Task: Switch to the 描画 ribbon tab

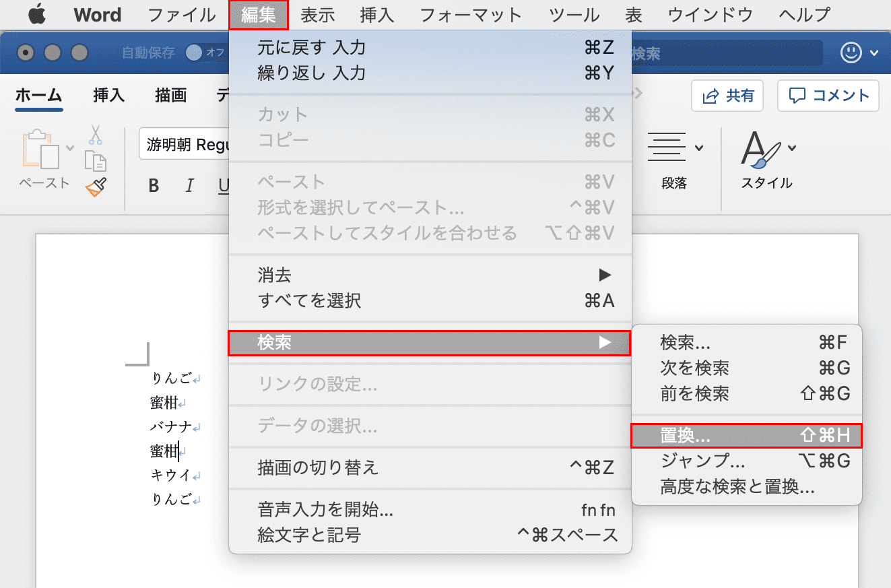Action: tap(171, 96)
